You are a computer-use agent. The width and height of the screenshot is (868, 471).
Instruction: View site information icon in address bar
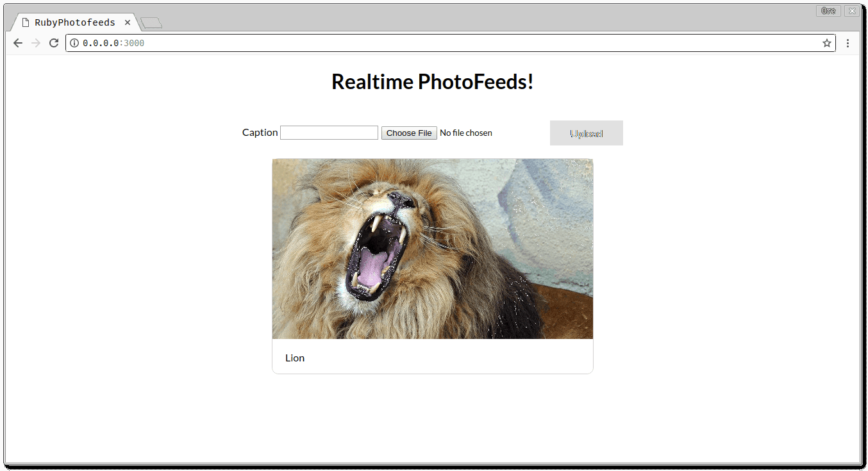click(74, 43)
